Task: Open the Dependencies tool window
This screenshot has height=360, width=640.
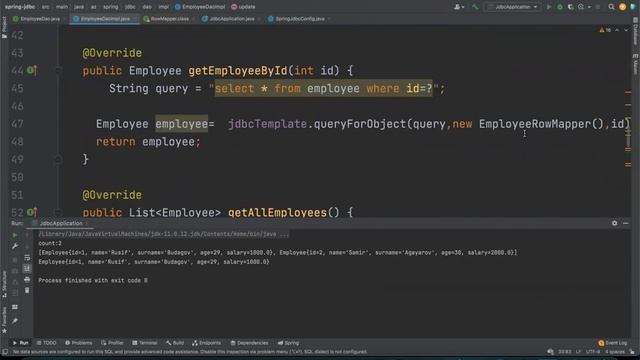Action: pyautogui.click(x=249, y=343)
